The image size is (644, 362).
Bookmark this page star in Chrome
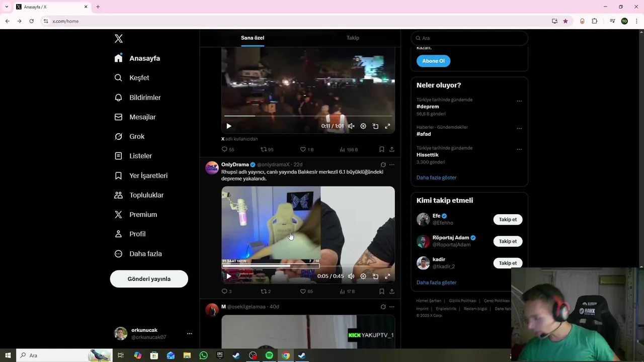point(566,21)
